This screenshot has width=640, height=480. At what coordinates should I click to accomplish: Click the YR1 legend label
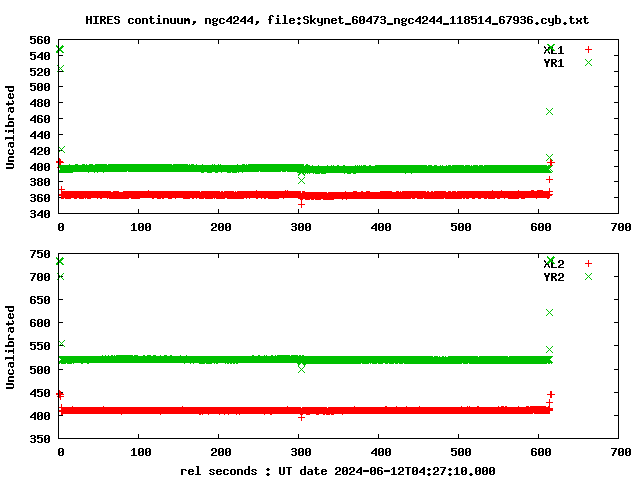click(x=554, y=63)
